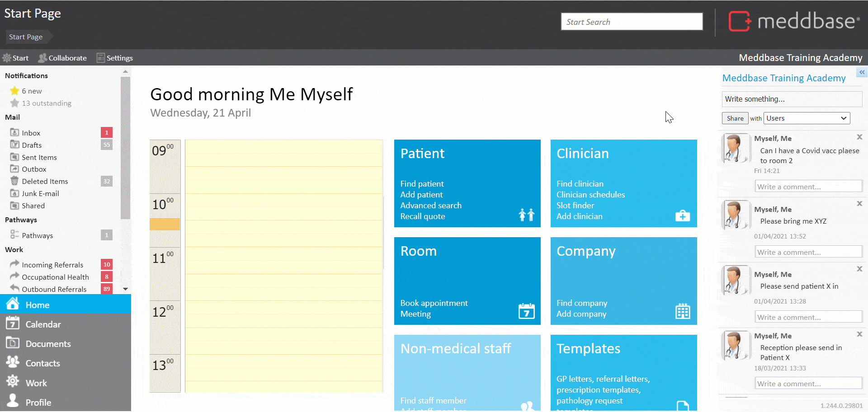Click the Start Page breadcrumb
868x412 pixels.
point(26,37)
